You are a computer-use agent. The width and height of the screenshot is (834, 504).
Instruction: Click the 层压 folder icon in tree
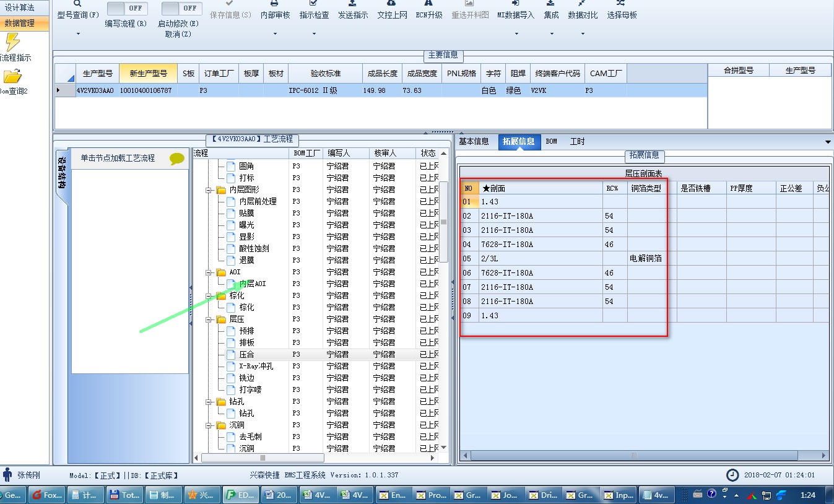[221, 319]
